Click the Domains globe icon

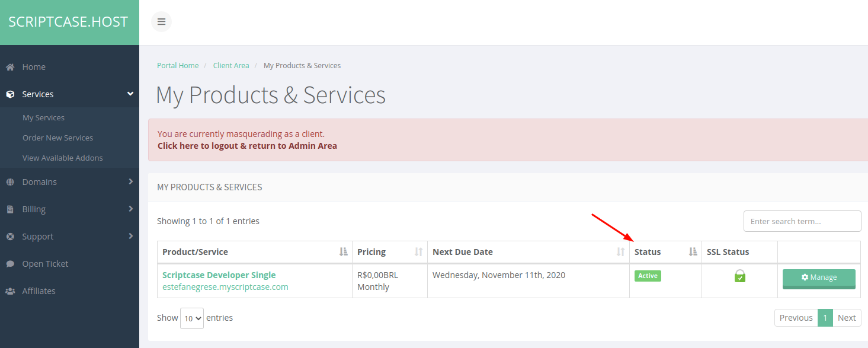[10, 182]
